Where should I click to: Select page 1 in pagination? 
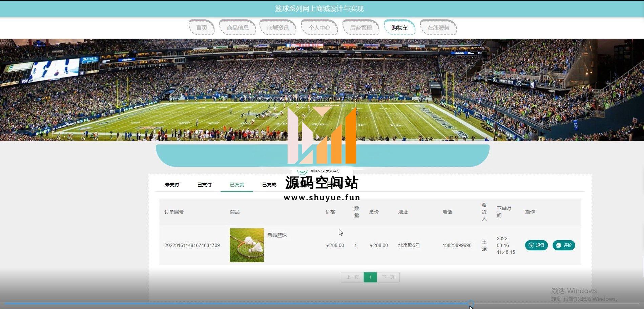370,277
